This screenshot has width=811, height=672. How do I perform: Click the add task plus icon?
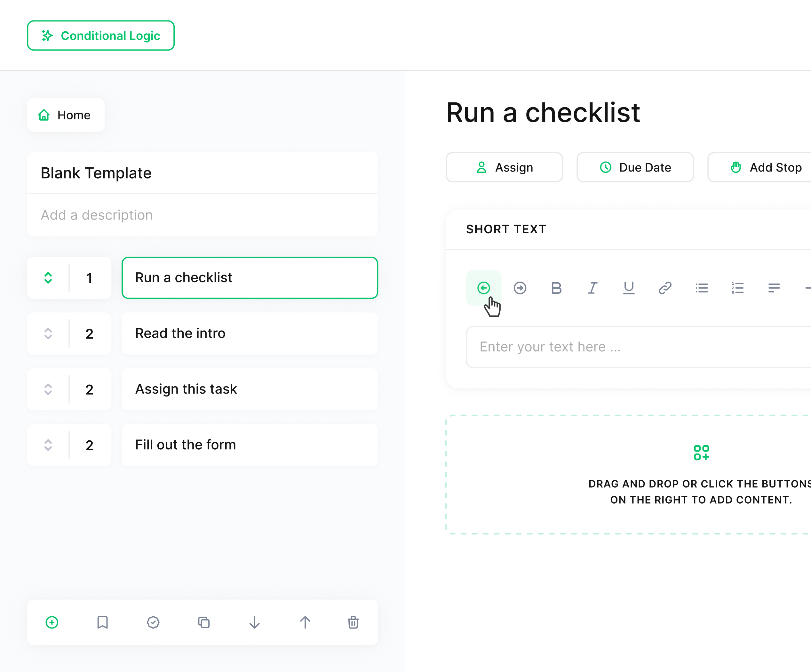pyautogui.click(x=52, y=622)
